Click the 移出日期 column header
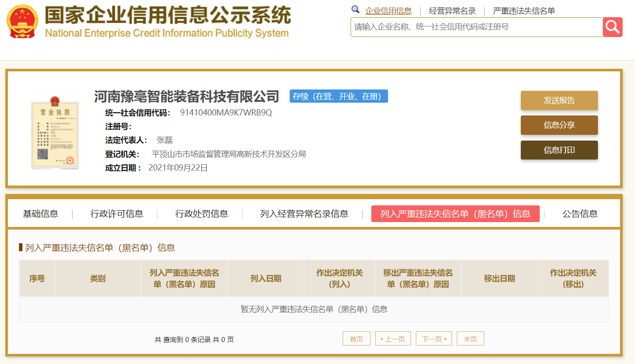Viewport: 635px width, 364px height. pyautogui.click(x=500, y=278)
